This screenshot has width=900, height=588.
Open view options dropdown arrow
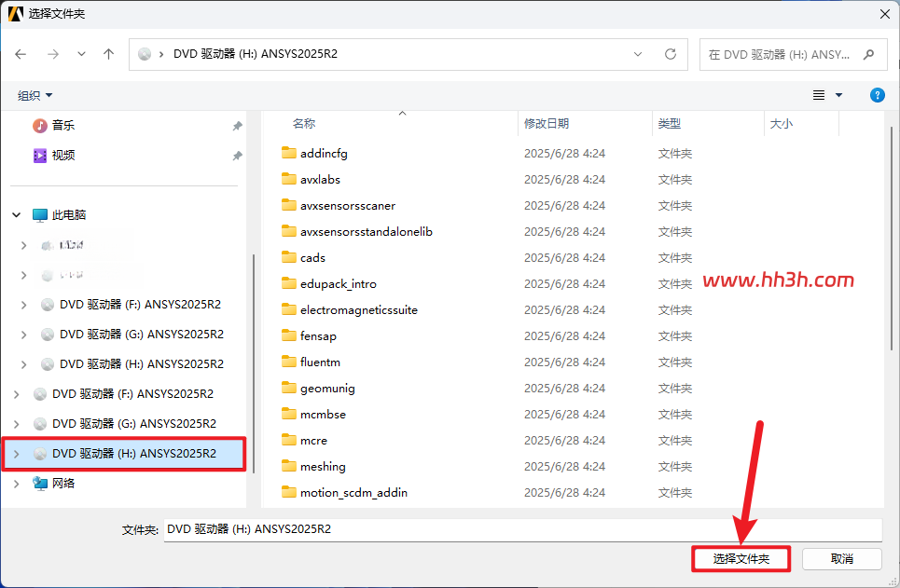pos(838,95)
